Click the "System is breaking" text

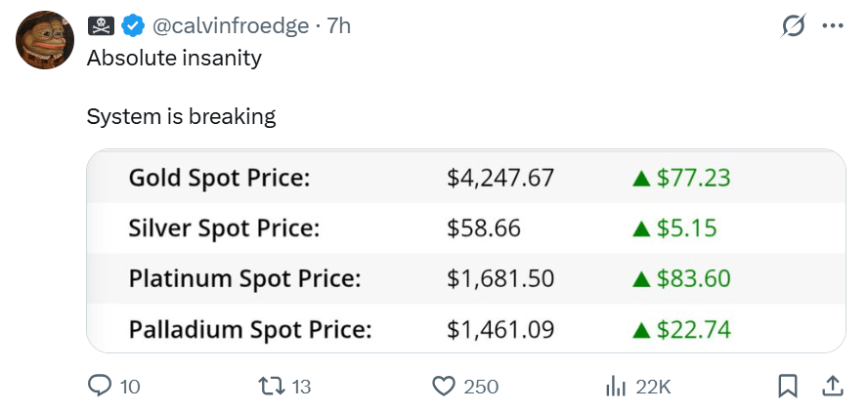(181, 117)
